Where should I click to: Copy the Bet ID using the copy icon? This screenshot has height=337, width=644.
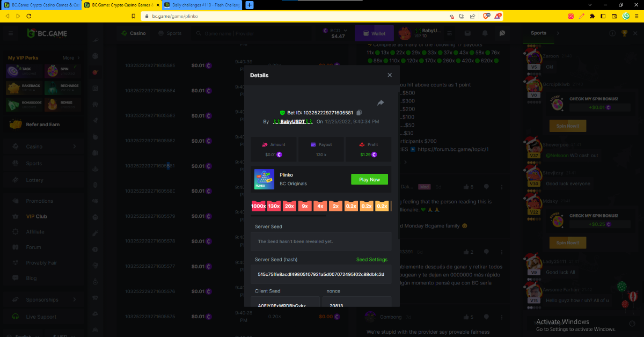click(359, 113)
